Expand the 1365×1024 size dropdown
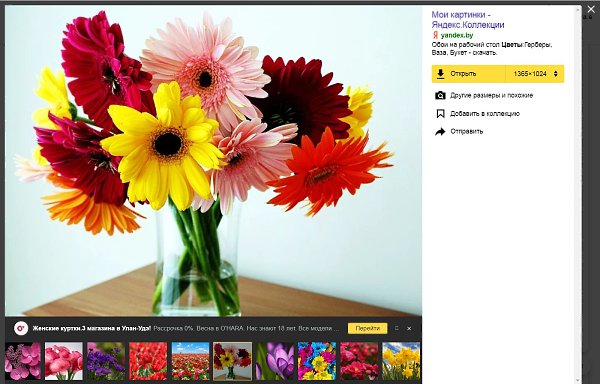 coord(535,74)
